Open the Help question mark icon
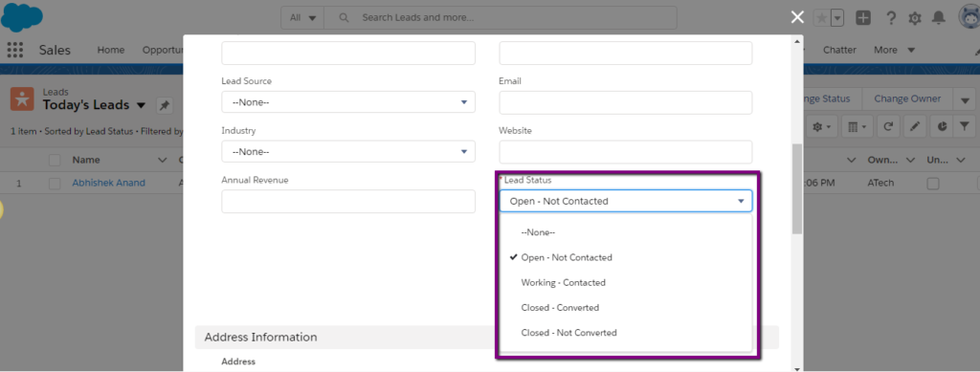The height and width of the screenshot is (372, 980). click(891, 18)
